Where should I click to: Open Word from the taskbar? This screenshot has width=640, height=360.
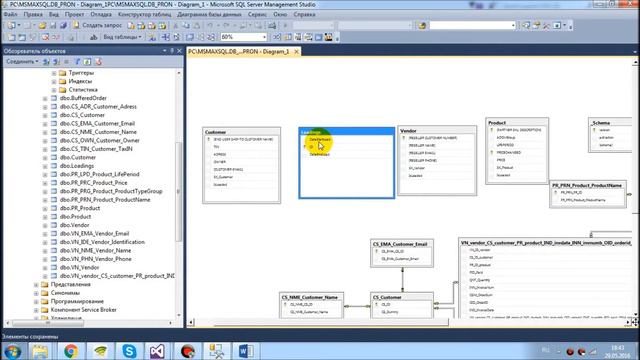click(x=246, y=351)
